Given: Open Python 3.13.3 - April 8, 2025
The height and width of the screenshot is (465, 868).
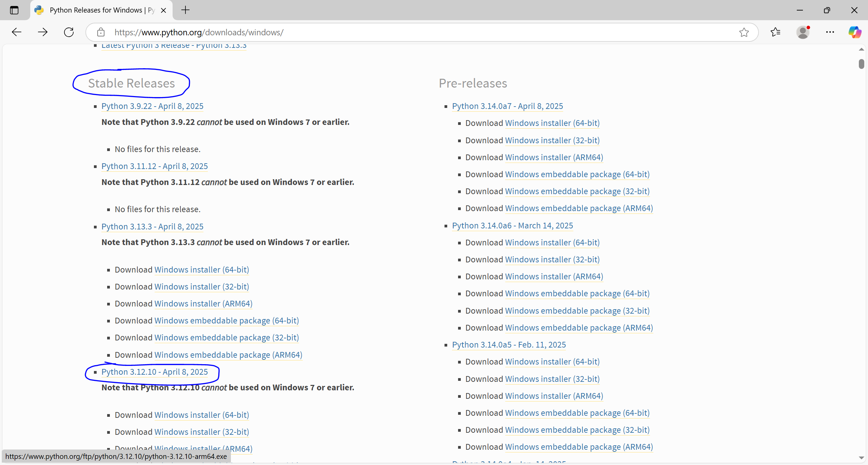Looking at the screenshot, I should click(152, 227).
